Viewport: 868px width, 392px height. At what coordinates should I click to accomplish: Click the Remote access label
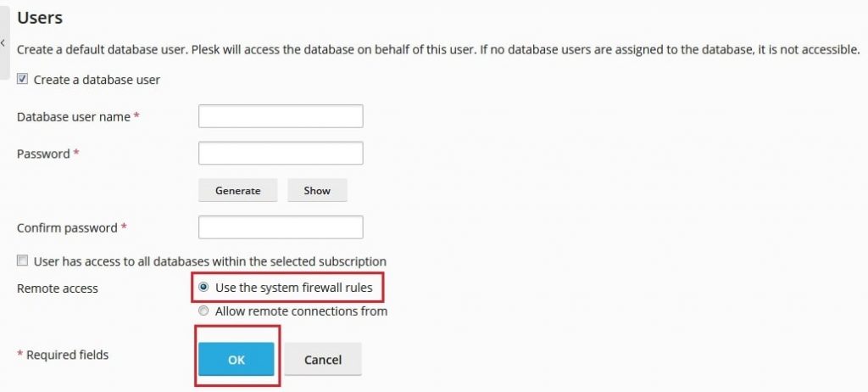coord(58,288)
